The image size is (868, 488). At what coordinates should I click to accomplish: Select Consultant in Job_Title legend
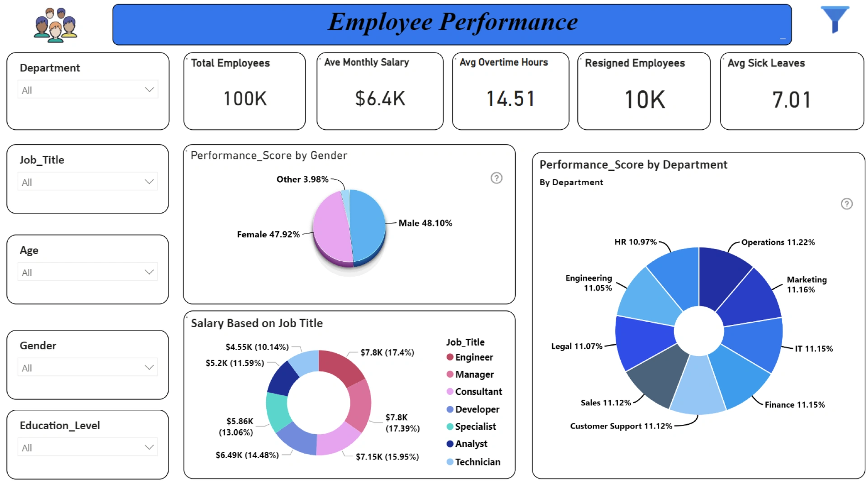pos(474,391)
